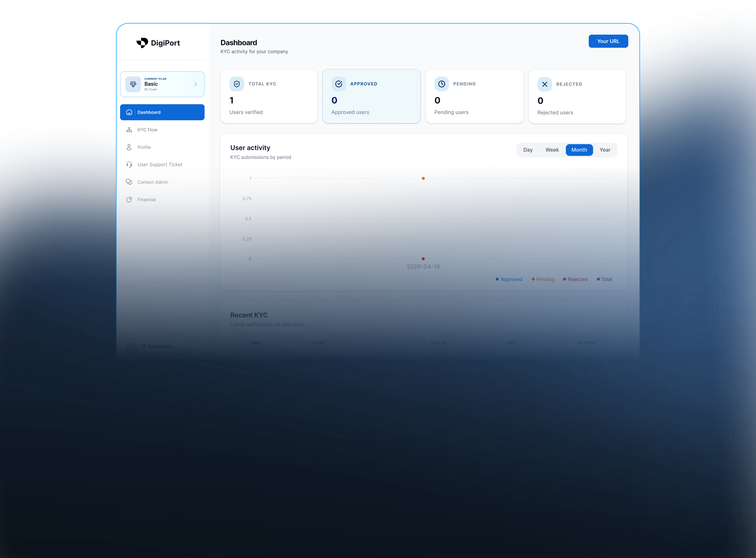The height and width of the screenshot is (558, 756).
Task: Click the orange data point at value 1
Action: [423, 178]
